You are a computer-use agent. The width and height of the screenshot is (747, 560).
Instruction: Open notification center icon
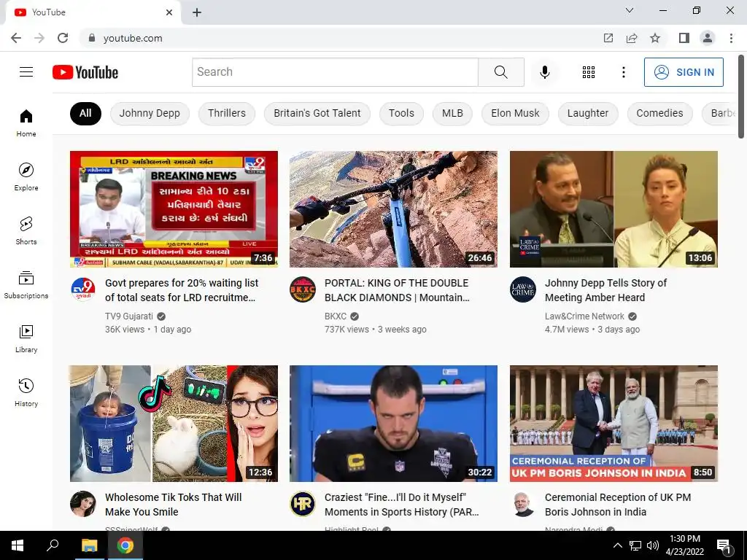point(724,545)
